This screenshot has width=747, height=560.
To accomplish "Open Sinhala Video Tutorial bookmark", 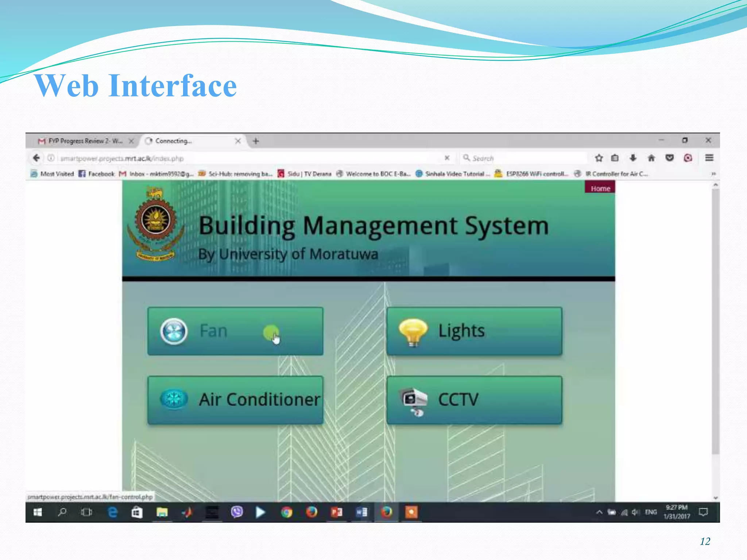I will coord(453,174).
